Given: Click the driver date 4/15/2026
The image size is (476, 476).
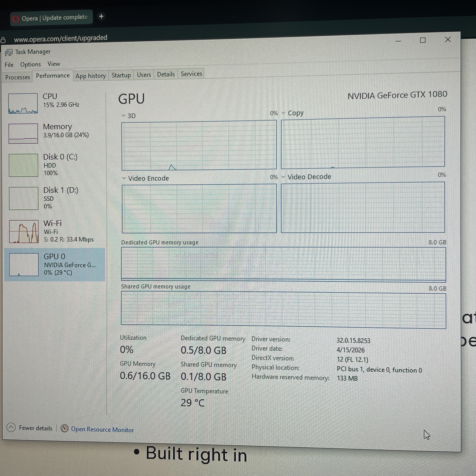Looking at the screenshot, I should tap(350, 350).
